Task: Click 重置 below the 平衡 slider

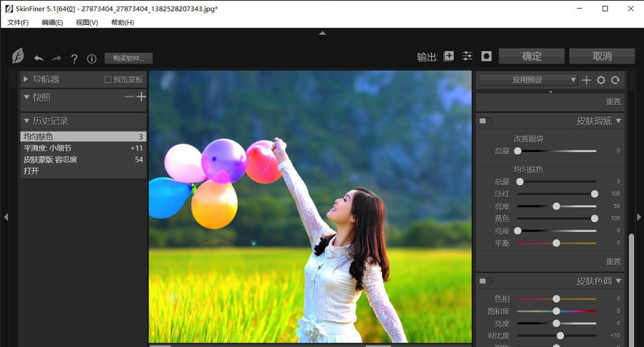Action: point(614,262)
